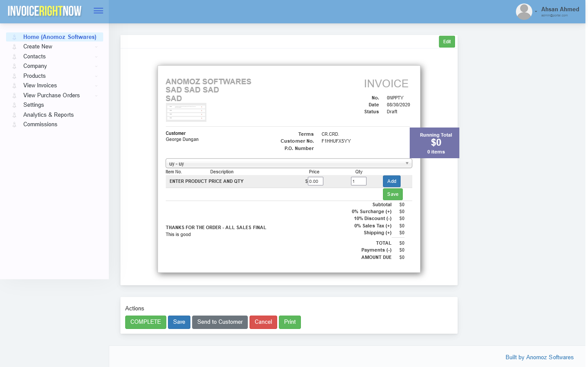Expand the Contacts menu chevron

point(96,57)
